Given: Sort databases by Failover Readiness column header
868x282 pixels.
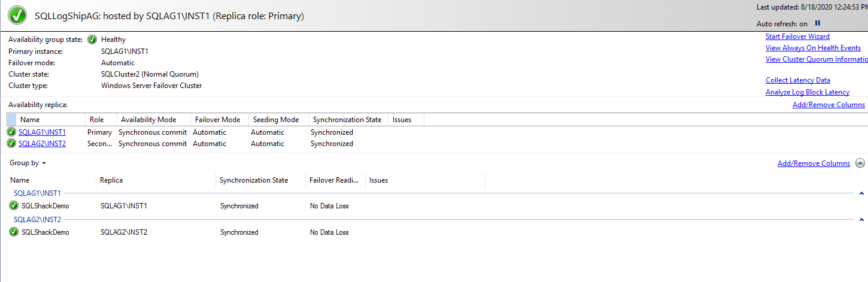Looking at the screenshot, I should pos(334,180).
